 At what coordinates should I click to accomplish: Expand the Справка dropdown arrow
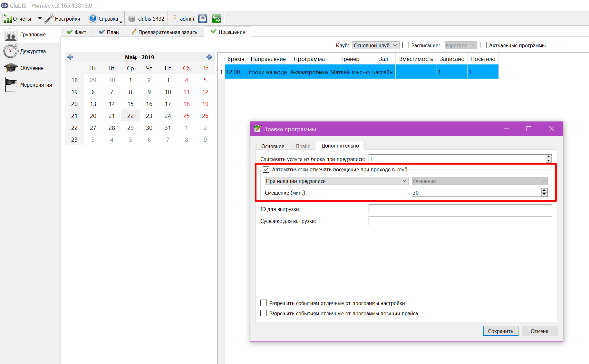coord(121,22)
